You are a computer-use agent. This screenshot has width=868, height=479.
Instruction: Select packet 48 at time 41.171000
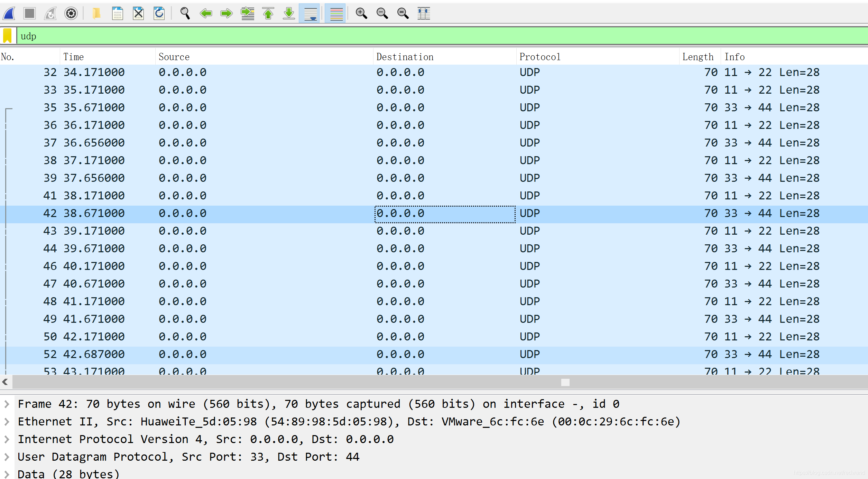434,301
